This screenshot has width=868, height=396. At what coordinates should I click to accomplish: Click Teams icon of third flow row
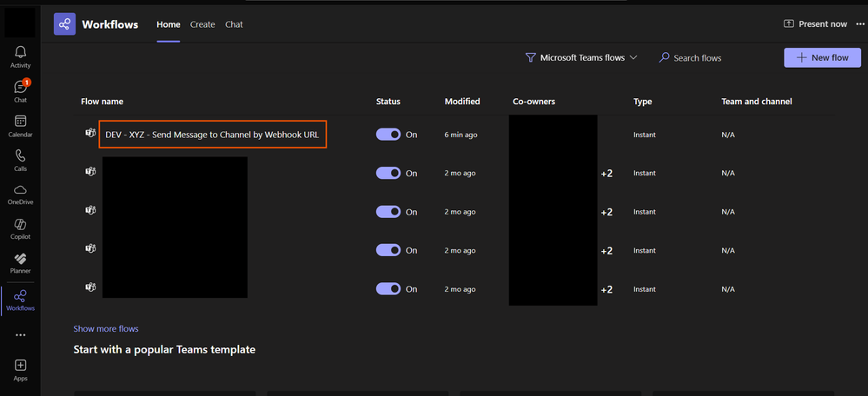tap(90, 210)
